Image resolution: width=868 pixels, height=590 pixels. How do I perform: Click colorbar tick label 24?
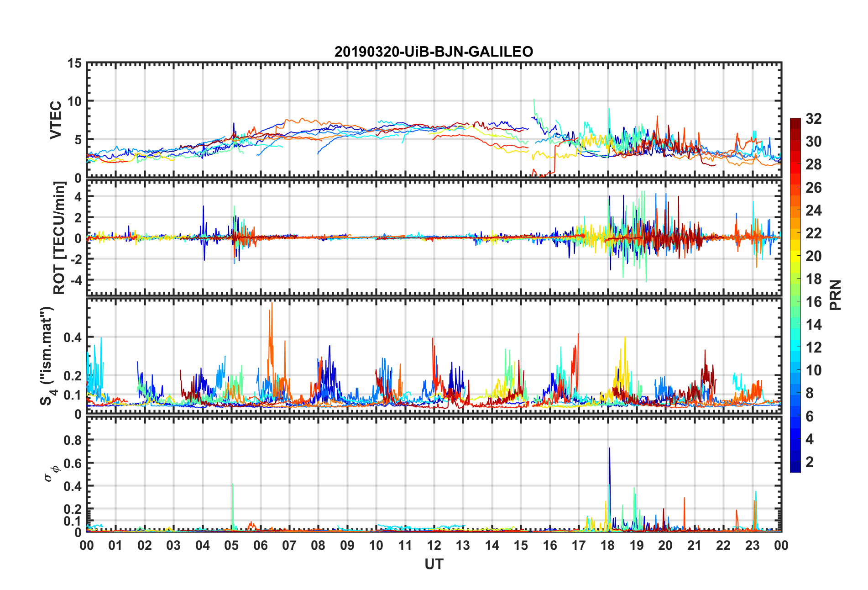click(813, 211)
